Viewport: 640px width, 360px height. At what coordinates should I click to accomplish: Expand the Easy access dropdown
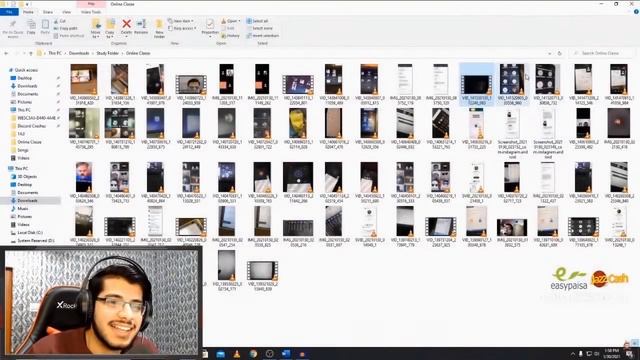pyautogui.click(x=195, y=28)
